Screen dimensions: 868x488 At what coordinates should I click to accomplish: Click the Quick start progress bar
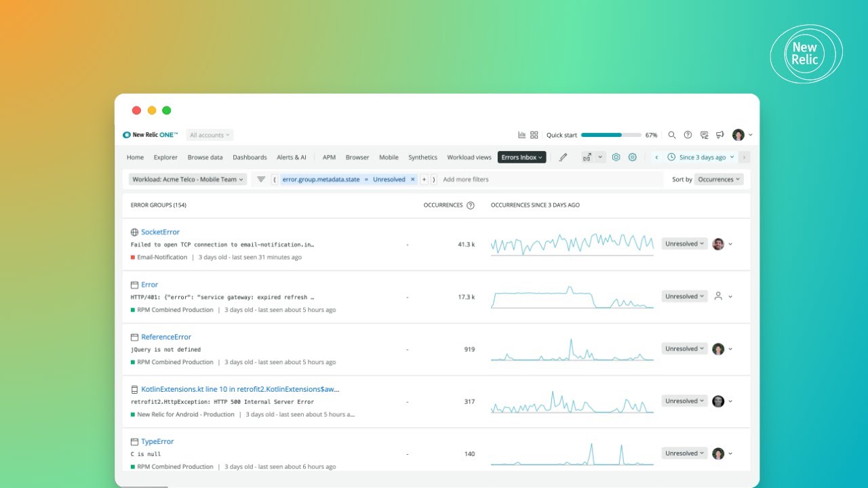pyautogui.click(x=611, y=135)
